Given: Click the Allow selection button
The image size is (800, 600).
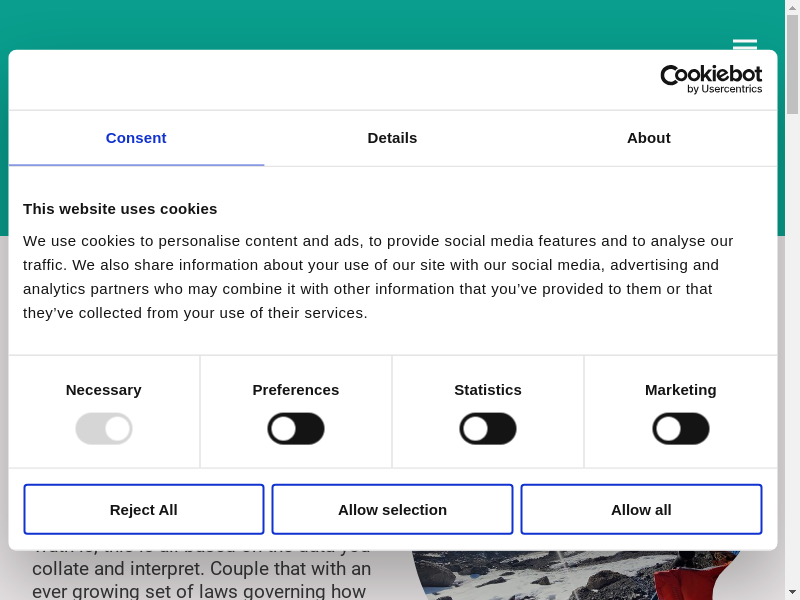Looking at the screenshot, I should [392, 510].
